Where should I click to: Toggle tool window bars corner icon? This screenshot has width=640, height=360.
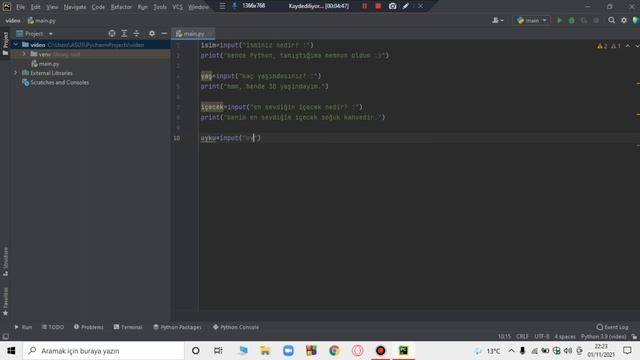point(5,336)
